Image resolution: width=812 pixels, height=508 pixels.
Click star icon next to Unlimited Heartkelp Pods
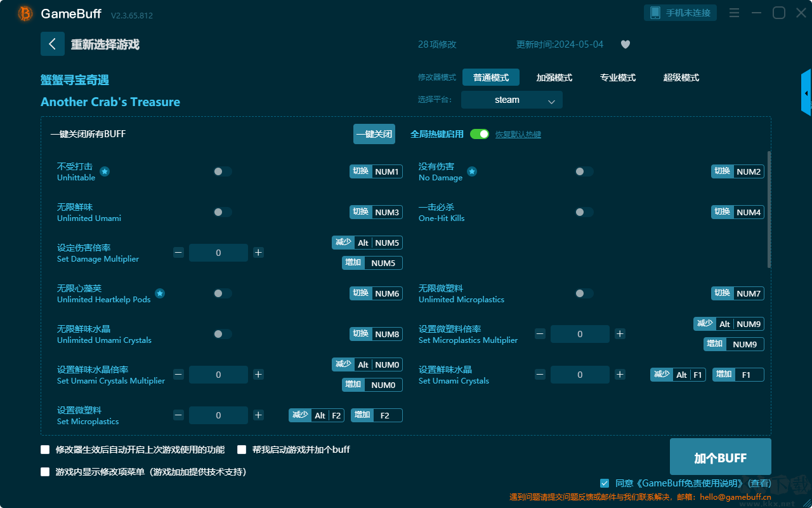pyautogui.click(x=160, y=293)
